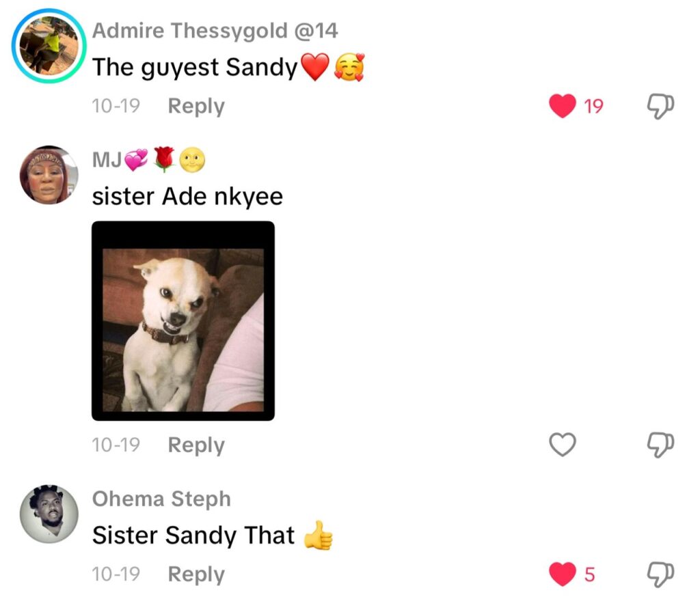
Task: Dislike the Admire Thessygold comment
Action: 660,106
